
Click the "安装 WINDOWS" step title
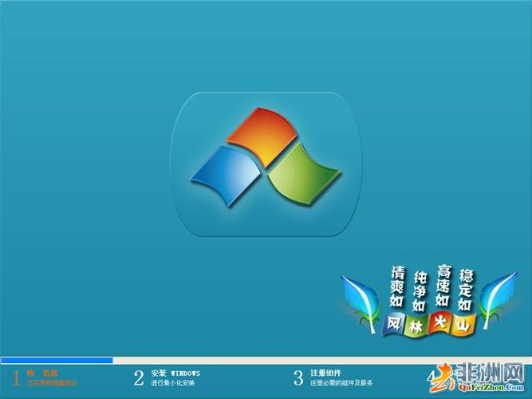175,373
